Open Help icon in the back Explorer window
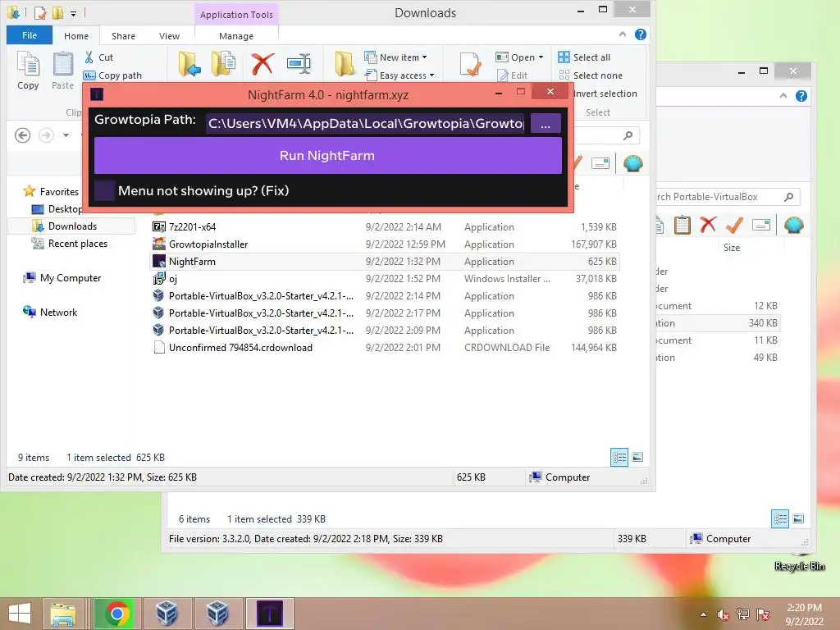The width and height of the screenshot is (840, 630). (801, 96)
